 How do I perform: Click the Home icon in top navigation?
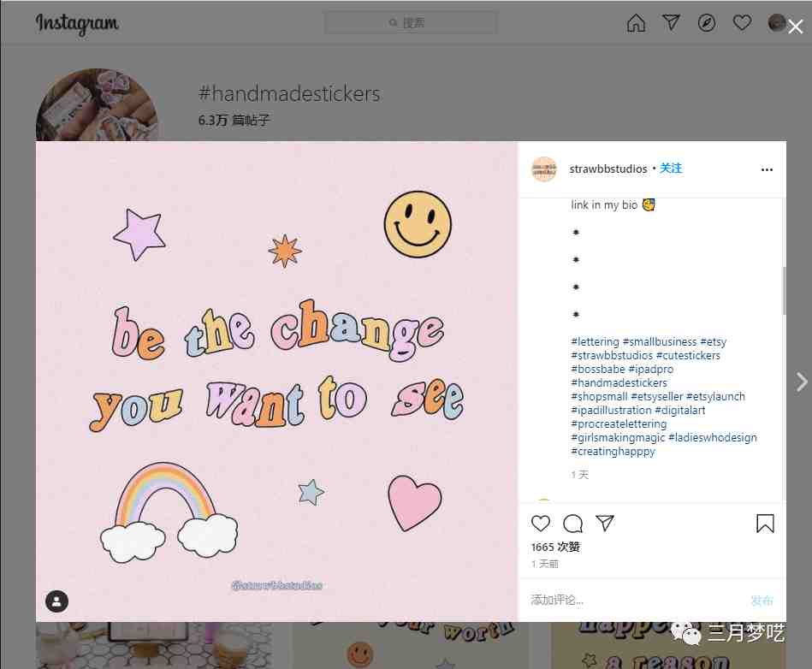636,23
